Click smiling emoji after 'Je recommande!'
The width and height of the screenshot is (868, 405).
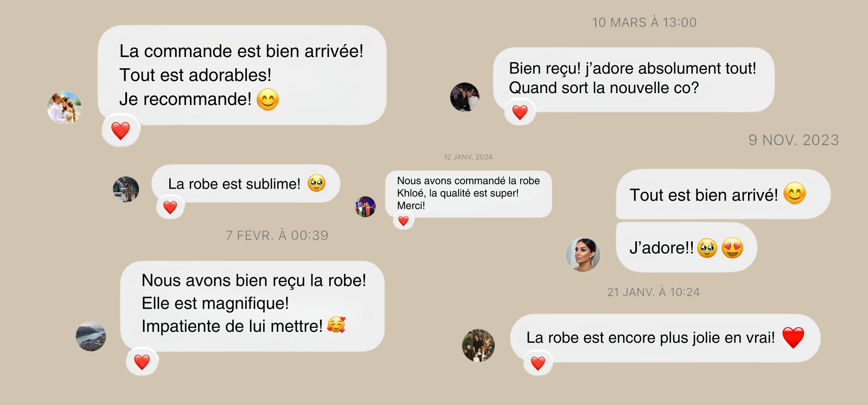click(267, 100)
